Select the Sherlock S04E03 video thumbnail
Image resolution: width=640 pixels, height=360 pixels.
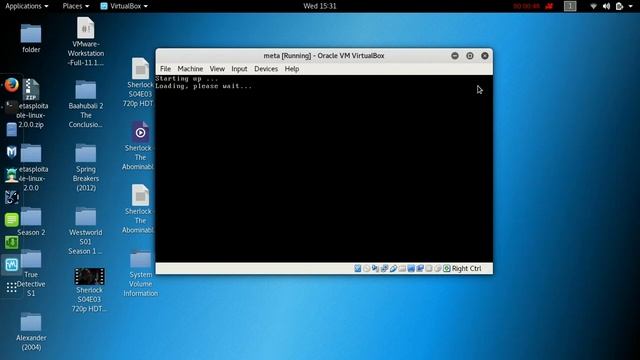pyautogui.click(x=89, y=290)
